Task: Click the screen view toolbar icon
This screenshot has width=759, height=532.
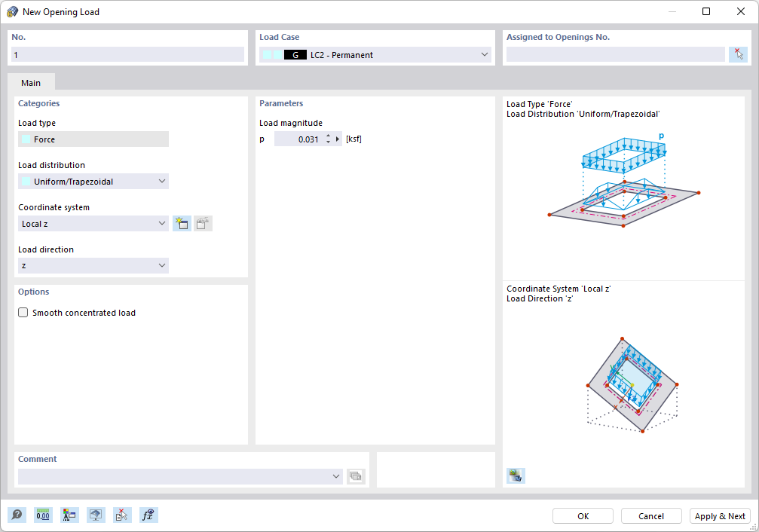Action: click(x=96, y=515)
